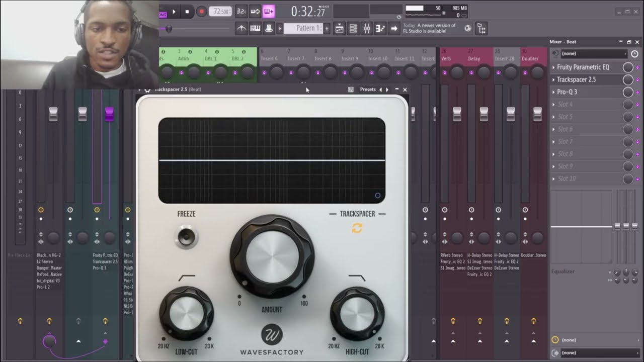The width and height of the screenshot is (644, 362).
Task: Open the Piano roll icon
Action: [x=380, y=28]
